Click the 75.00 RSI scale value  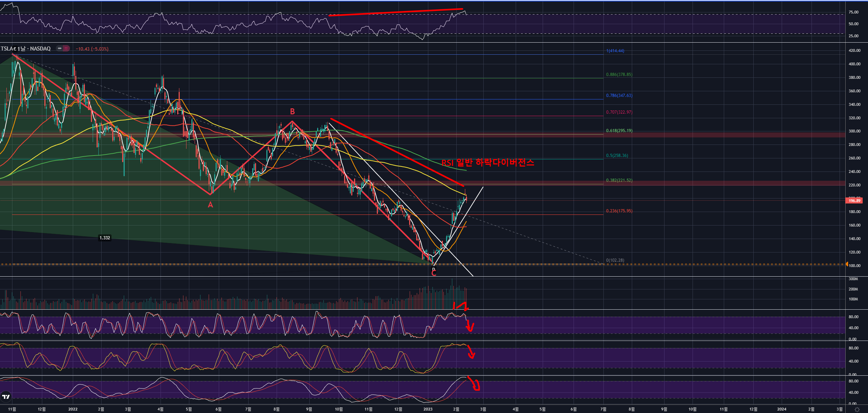[853, 12]
